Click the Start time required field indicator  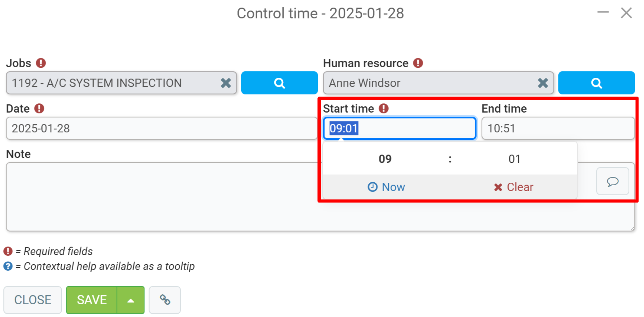tap(383, 109)
